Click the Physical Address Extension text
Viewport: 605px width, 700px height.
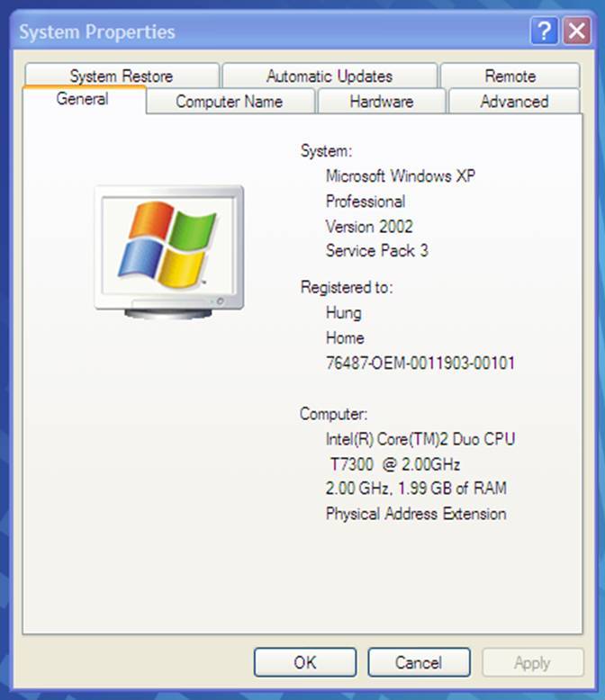[416, 514]
